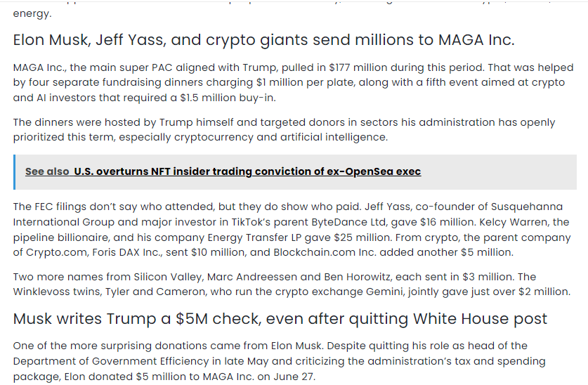Click paragraph starting 'MAGA Inc., the main super PAC'
Screen dimensions: 588x385
coord(293,82)
